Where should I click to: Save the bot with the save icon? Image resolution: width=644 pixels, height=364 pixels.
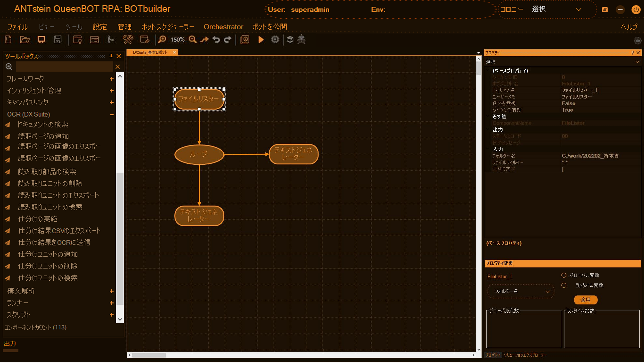pyautogui.click(x=58, y=40)
